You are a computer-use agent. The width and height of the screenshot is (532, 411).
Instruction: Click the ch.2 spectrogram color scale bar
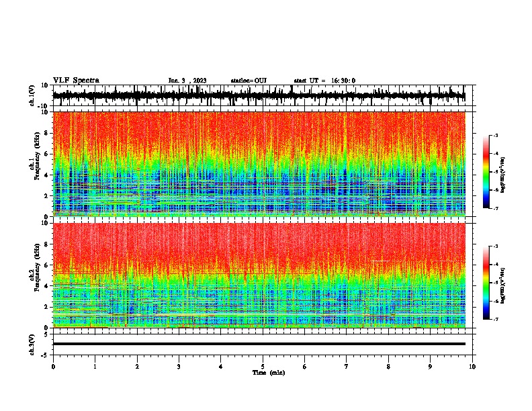486,283
